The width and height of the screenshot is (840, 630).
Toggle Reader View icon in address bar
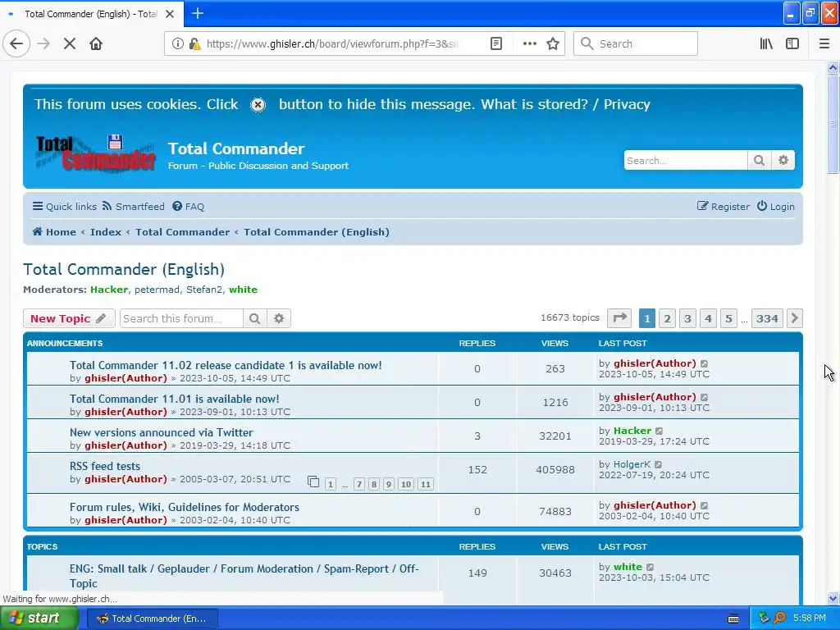coord(496,44)
